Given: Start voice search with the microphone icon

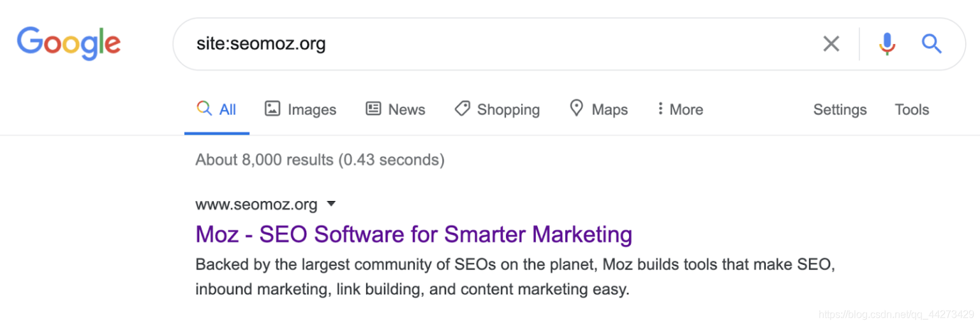Looking at the screenshot, I should pos(887,44).
